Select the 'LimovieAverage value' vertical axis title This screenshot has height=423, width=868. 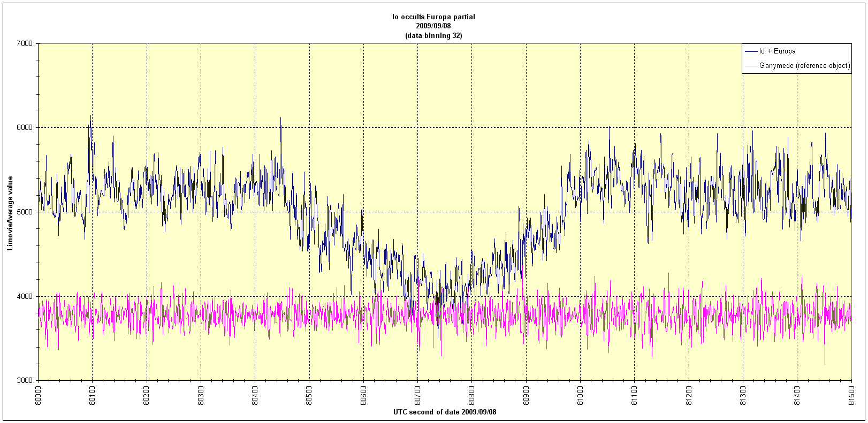(x=10, y=212)
